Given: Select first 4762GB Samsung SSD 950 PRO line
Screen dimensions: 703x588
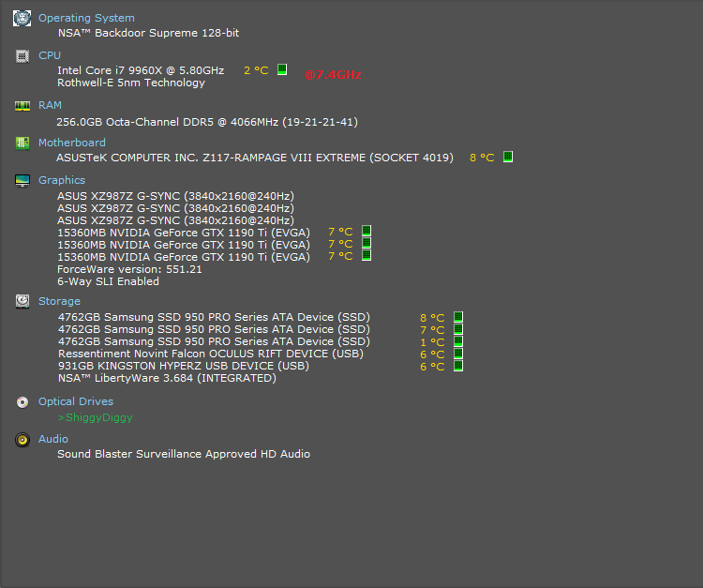Looking at the screenshot, I should [214, 317].
